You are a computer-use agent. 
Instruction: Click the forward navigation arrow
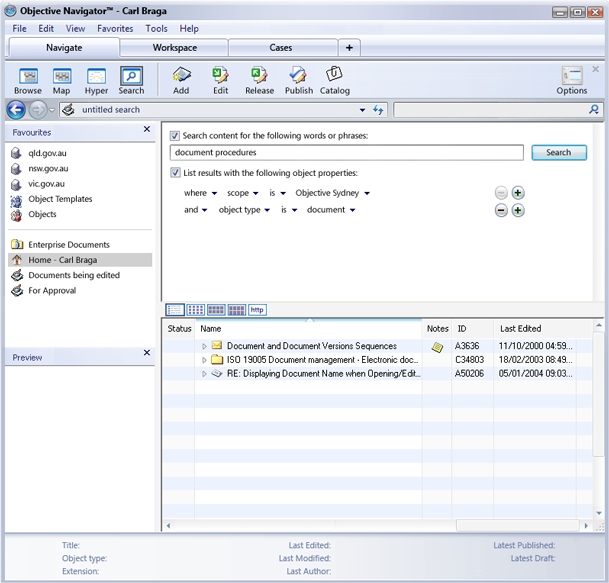click(x=38, y=110)
